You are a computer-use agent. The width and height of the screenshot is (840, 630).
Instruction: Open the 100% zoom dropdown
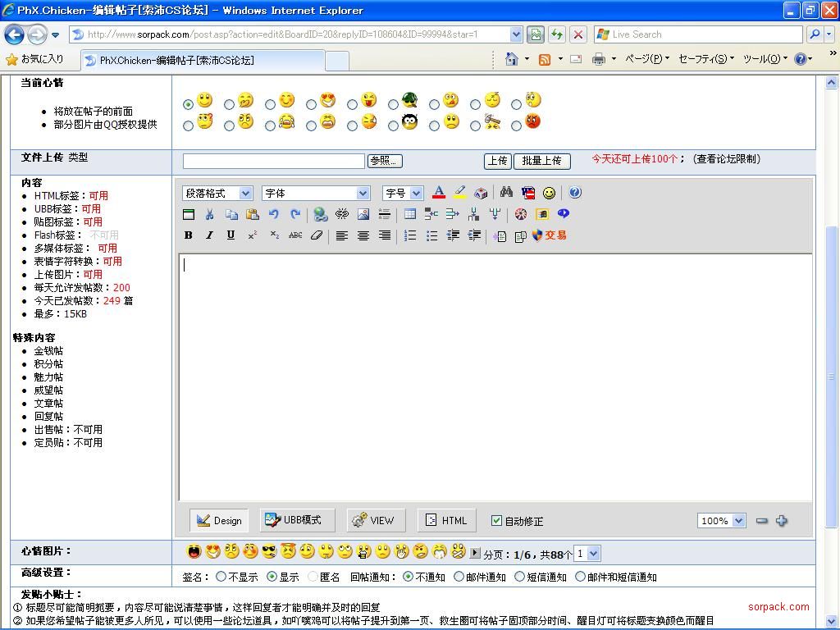(x=721, y=521)
